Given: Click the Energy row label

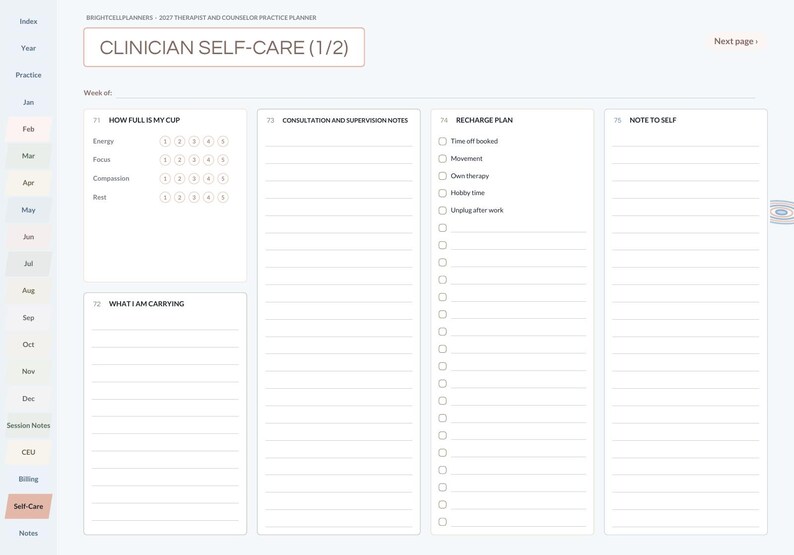Looking at the screenshot, I should pos(103,141).
